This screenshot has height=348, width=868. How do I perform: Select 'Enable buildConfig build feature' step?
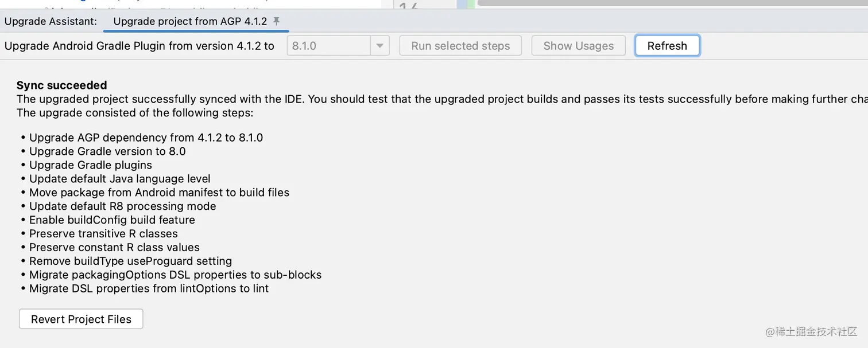coord(112,220)
